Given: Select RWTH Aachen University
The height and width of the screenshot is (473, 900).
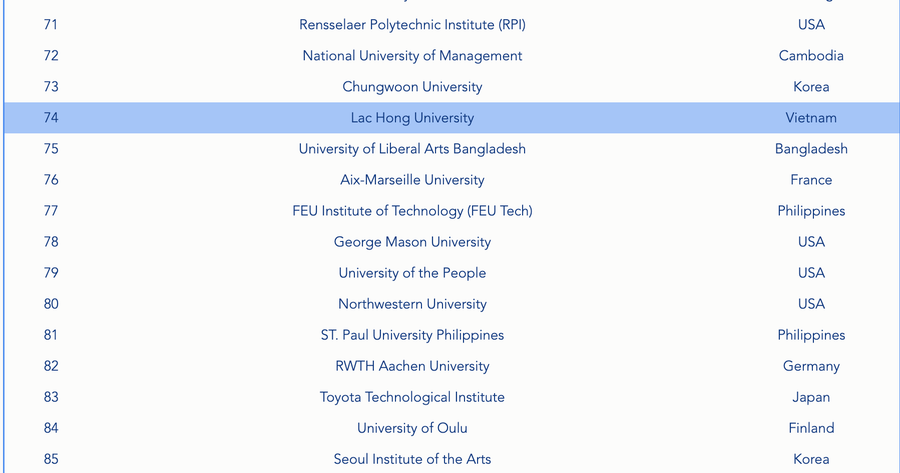Looking at the screenshot, I should click(x=412, y=366).
